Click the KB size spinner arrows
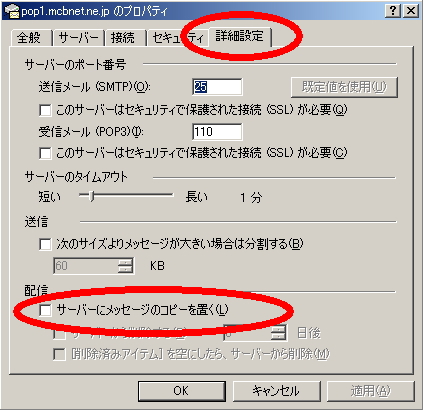 125,266
